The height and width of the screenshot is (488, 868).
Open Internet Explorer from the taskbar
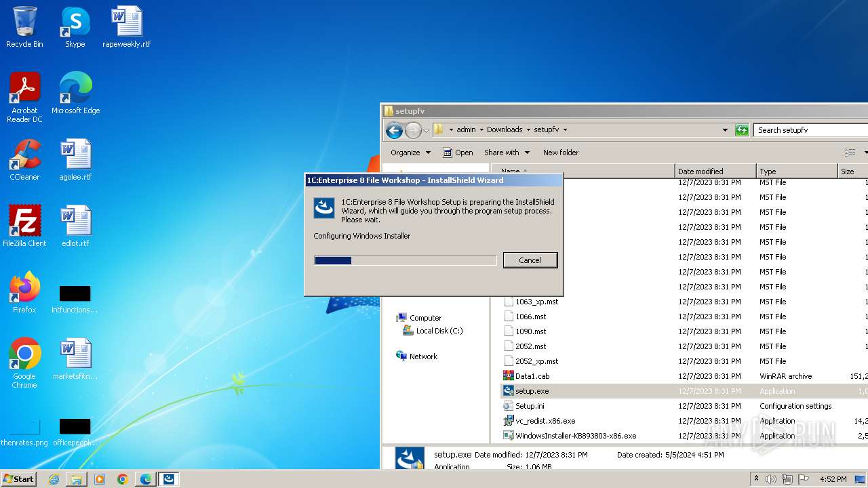pyautogui.click(x=54, y=479)
